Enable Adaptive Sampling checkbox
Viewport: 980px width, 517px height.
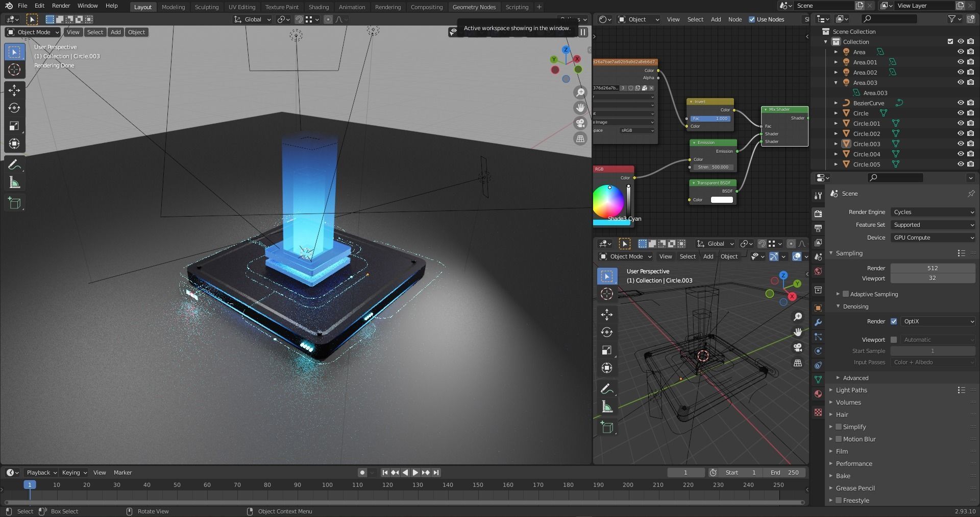[846, 294]
